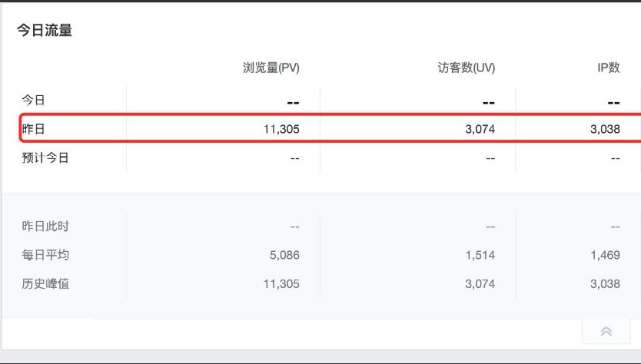This screenshot has height=364, width=641.
Task: Select the 昨日此时 row label
Action: tap(45, 227)
